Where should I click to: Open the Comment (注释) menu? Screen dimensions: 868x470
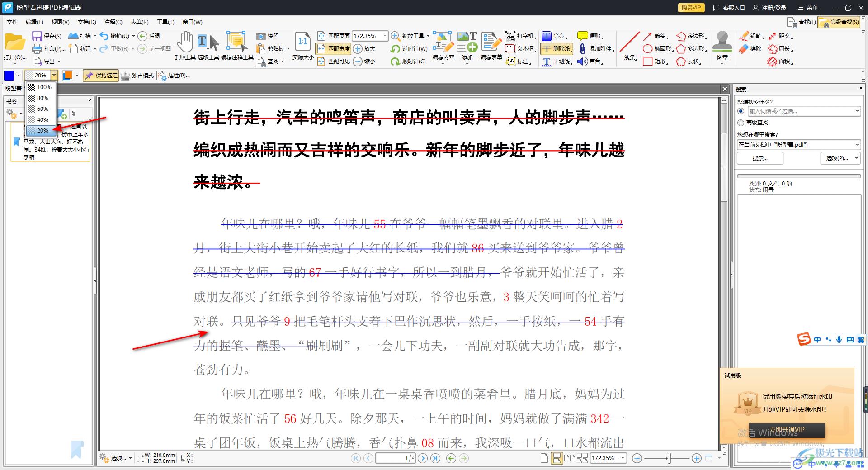click(x=113, y=22)
